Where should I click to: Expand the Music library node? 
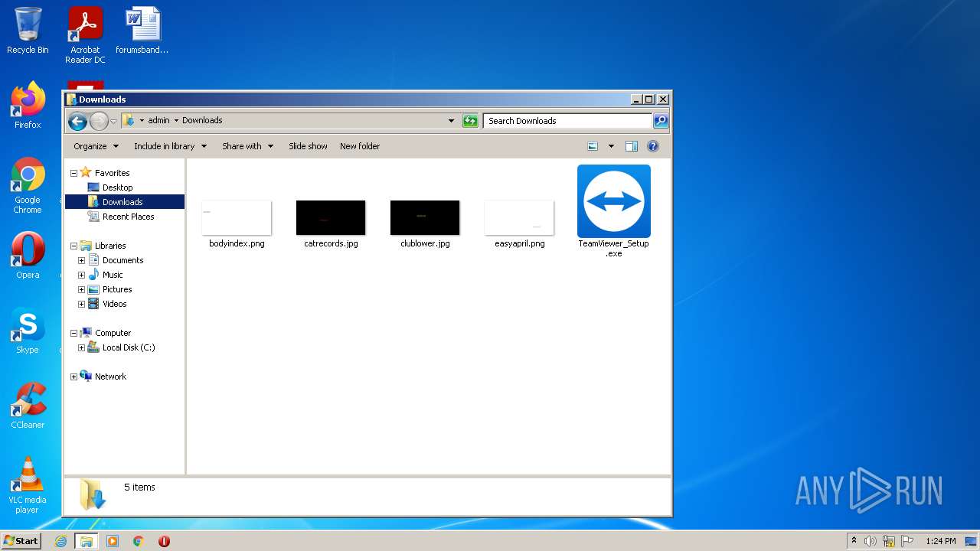(x=81, y=275)
